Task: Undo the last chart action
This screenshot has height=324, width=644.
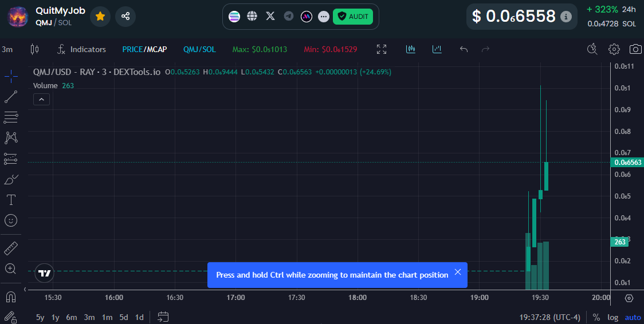Action: click(464, 49)
